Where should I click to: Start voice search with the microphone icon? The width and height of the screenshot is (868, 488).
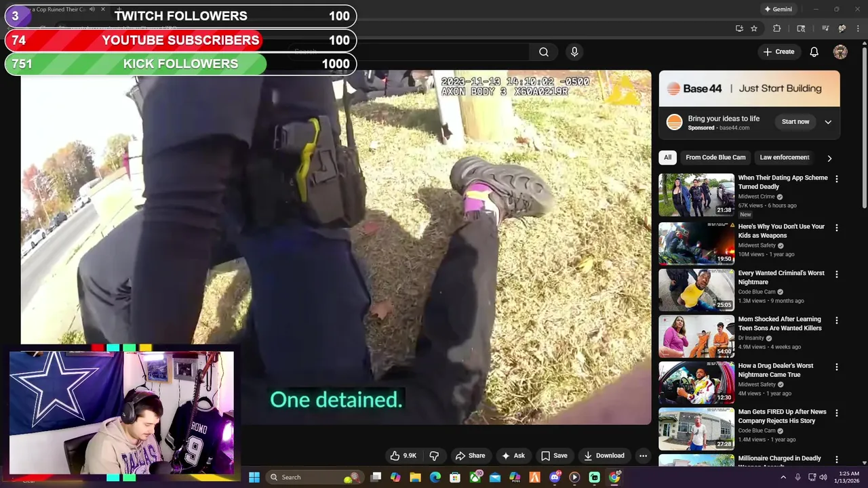574,52
